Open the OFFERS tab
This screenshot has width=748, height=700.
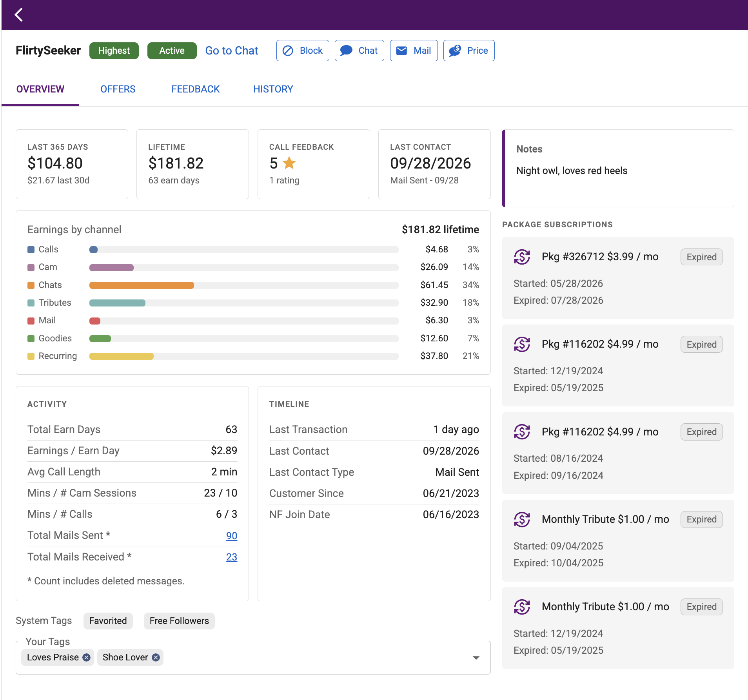(x=118, y=89)
